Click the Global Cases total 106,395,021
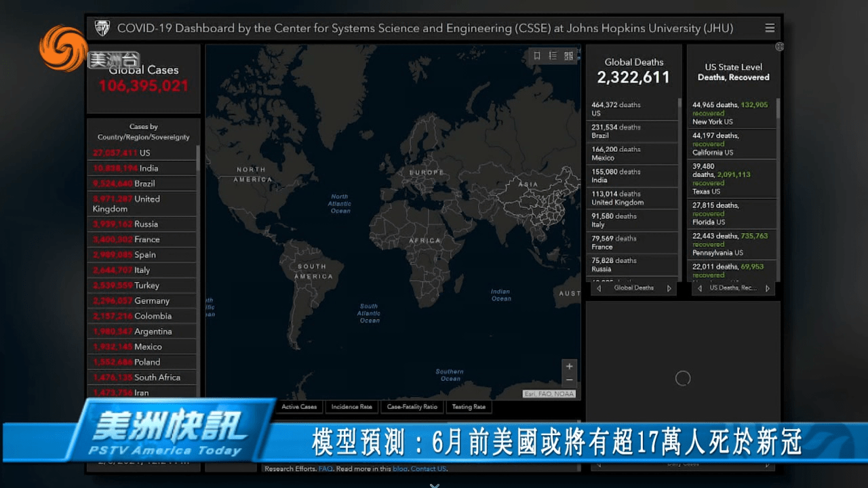The width and height of the screenshot is (868, 488). (x=143, y=86)
